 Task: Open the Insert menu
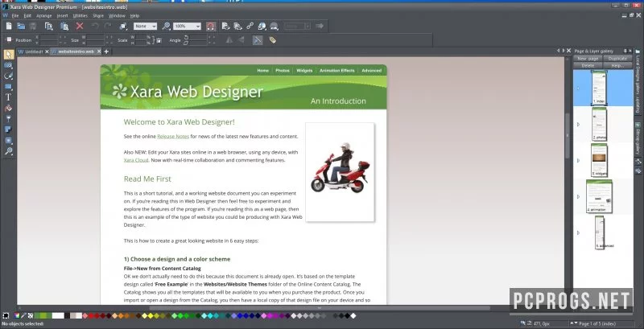(63, 15)
